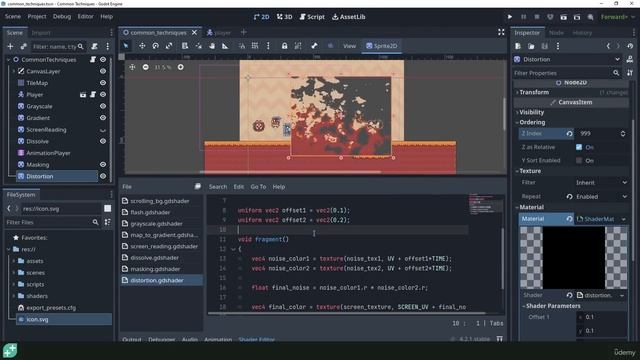
Task: Adjust Z Index stepper arrows
Action: pyautogui.click(x=623, y=133)
